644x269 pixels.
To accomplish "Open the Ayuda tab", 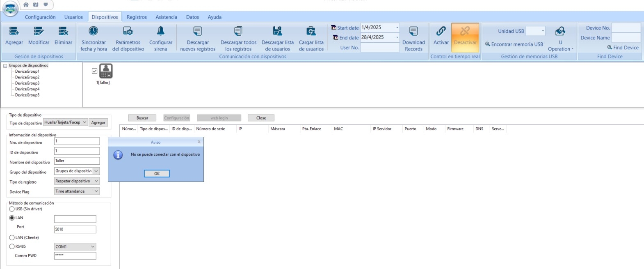I will [x=215, y=17].
